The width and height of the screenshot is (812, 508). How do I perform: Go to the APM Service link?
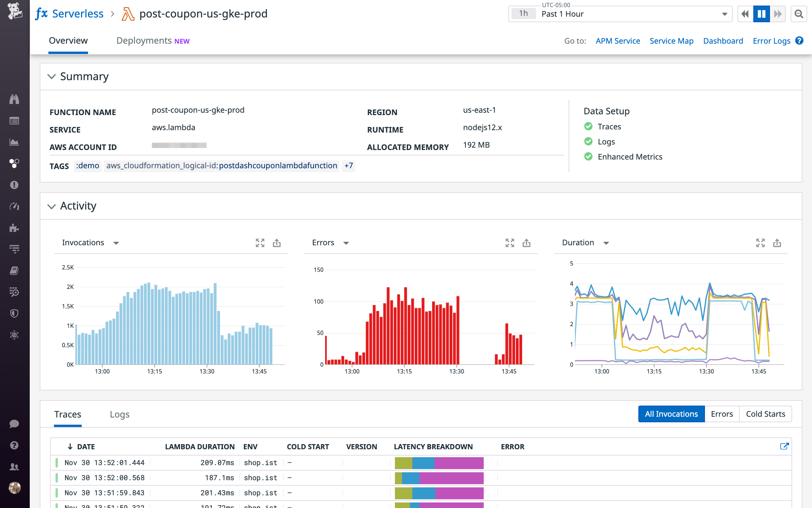[617, 41]
